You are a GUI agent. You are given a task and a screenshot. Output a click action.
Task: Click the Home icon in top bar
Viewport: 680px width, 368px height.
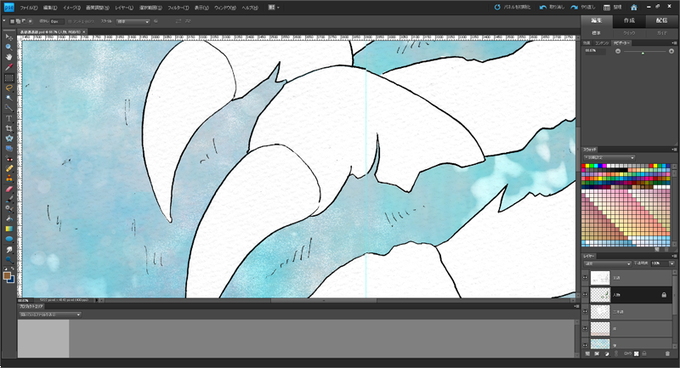634,7
